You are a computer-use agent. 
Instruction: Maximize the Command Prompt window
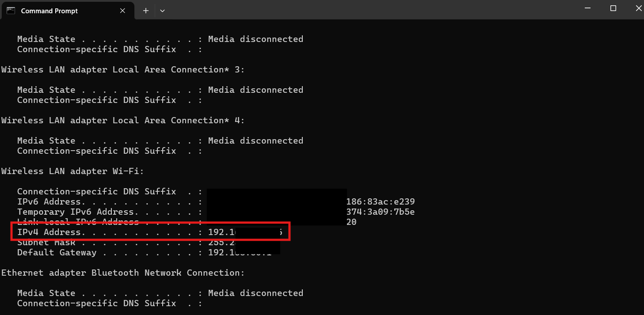pyautogui.click(x=613, y=8)
